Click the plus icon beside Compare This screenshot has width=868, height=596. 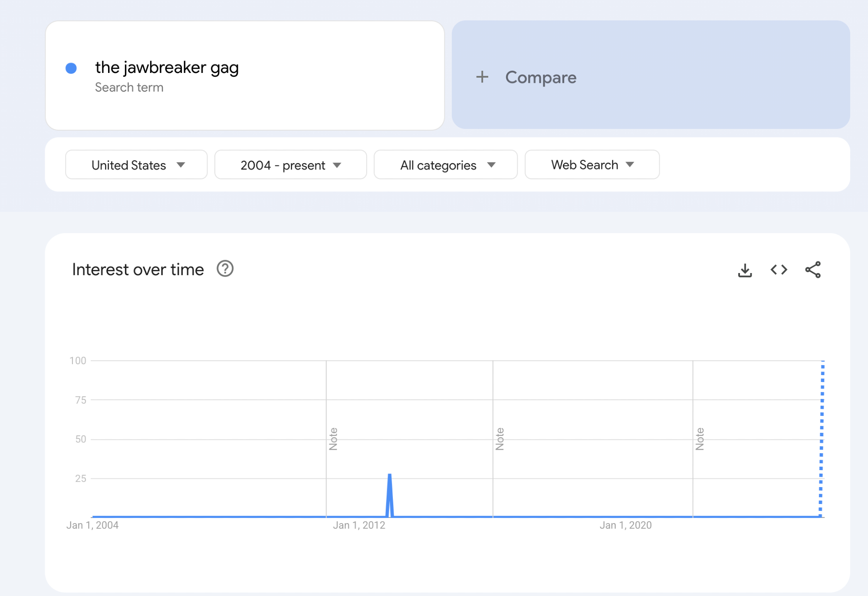[x=482, y=77]
